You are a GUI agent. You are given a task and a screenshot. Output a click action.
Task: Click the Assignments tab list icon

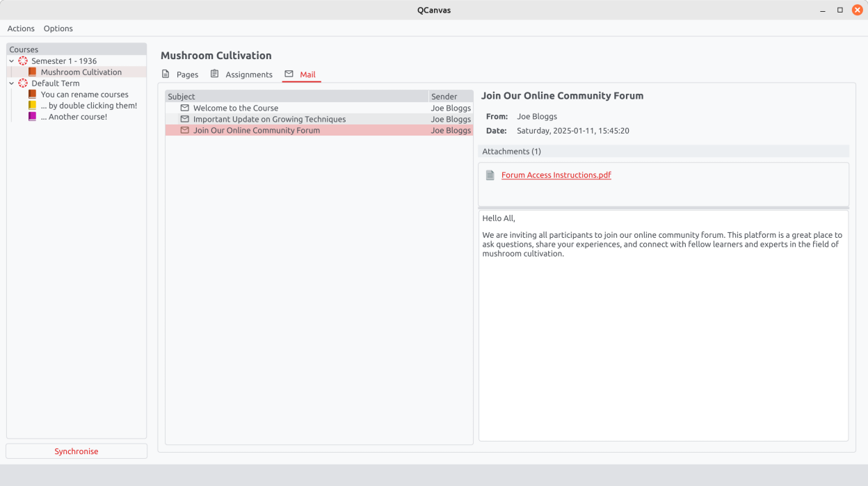pos(214,74)
